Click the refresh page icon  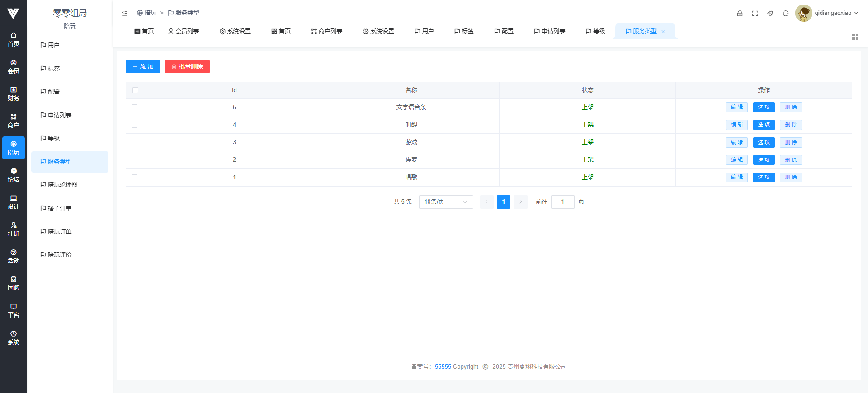(786, 13)
